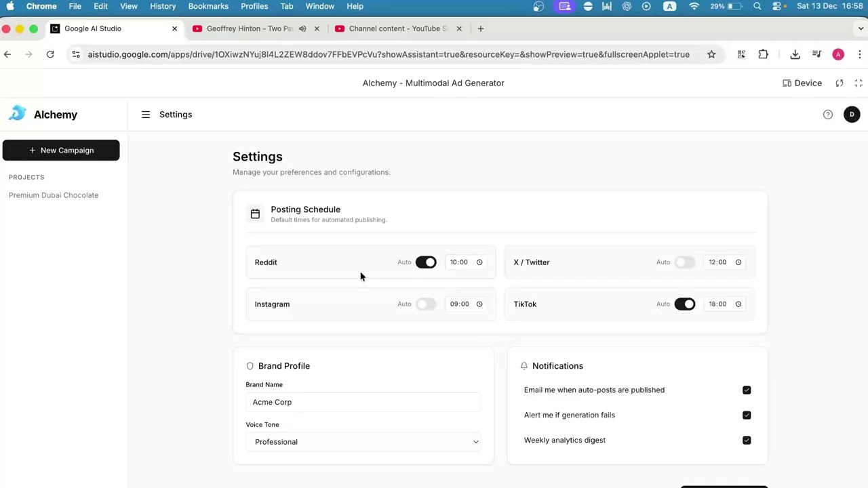The height and width of the screenshot is (488, 868).
Task: Click the TikTok time clock icon
Action: click(738, 304)
